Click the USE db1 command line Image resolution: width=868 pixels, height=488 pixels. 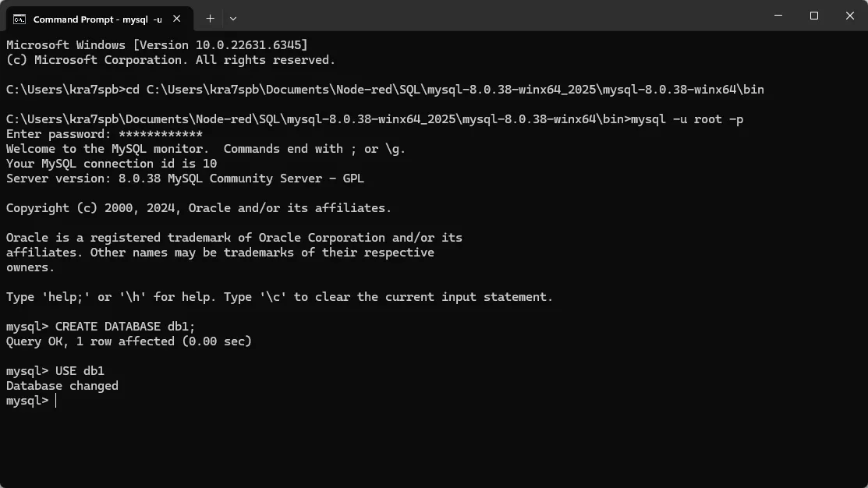80,371
